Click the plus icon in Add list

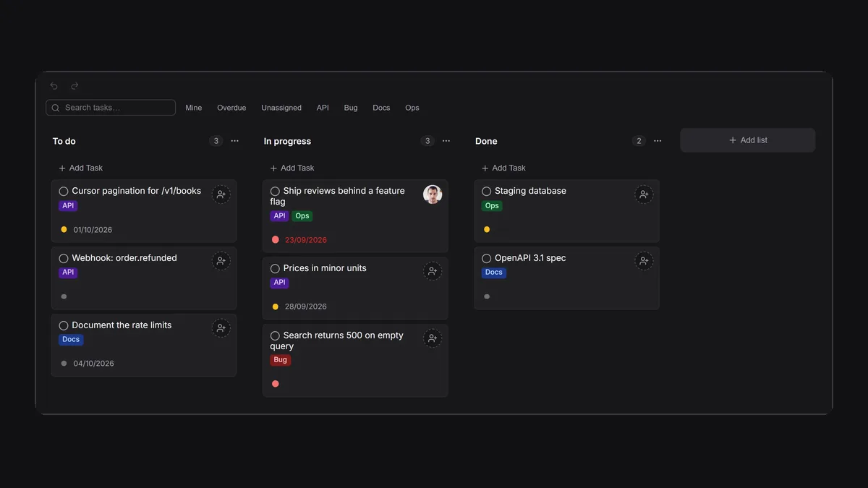[733, 140]
